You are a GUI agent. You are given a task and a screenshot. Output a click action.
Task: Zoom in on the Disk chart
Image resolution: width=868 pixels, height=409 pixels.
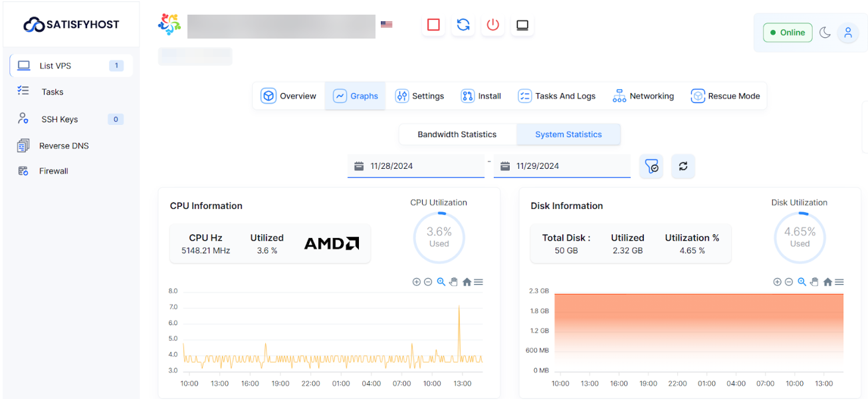tap(777, 282)
